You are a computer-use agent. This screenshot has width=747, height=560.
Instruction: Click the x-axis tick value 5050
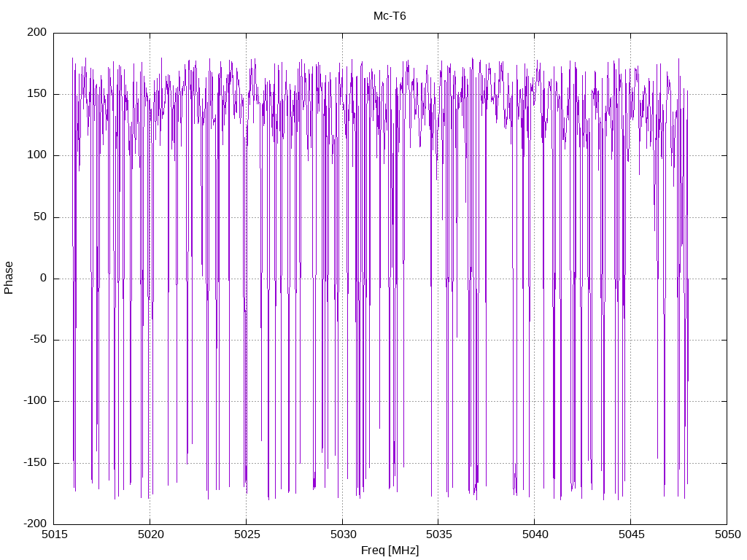pyautogui.click(x=727, y=534)
